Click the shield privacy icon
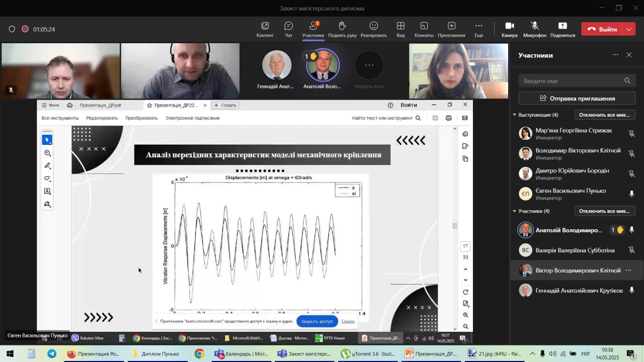The image size is (644, 362). pyautogui.click(x=12, y=29)
